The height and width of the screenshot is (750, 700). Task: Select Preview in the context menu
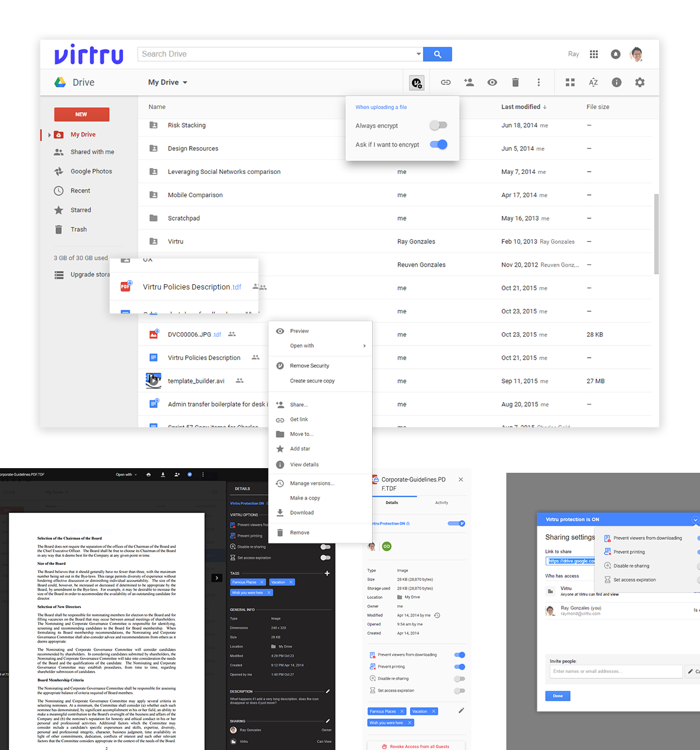320,331
